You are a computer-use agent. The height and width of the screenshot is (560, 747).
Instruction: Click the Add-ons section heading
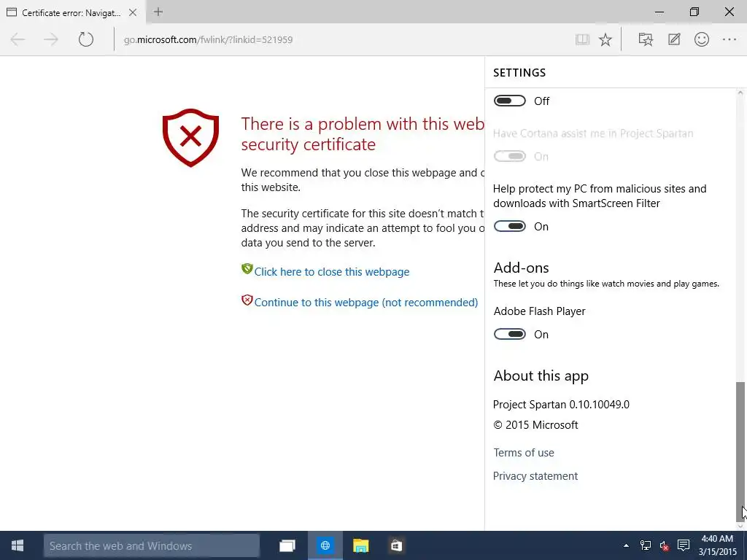(521, 268)
